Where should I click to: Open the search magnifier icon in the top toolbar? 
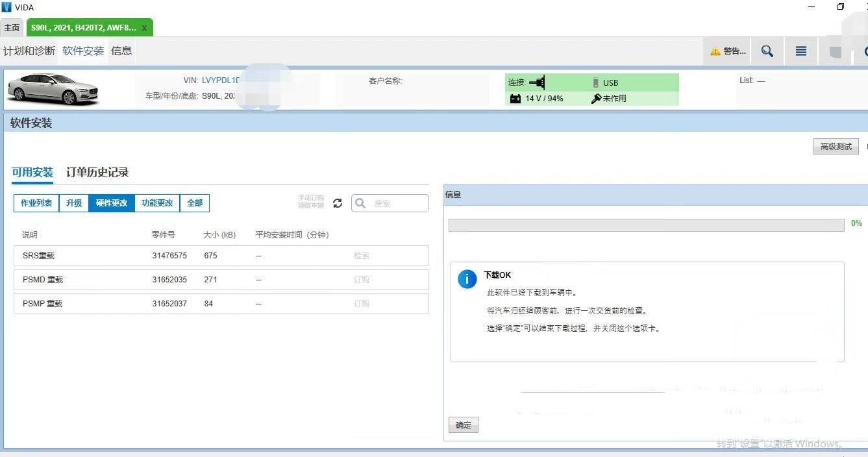pyautogui.click(x=767, y=51)
